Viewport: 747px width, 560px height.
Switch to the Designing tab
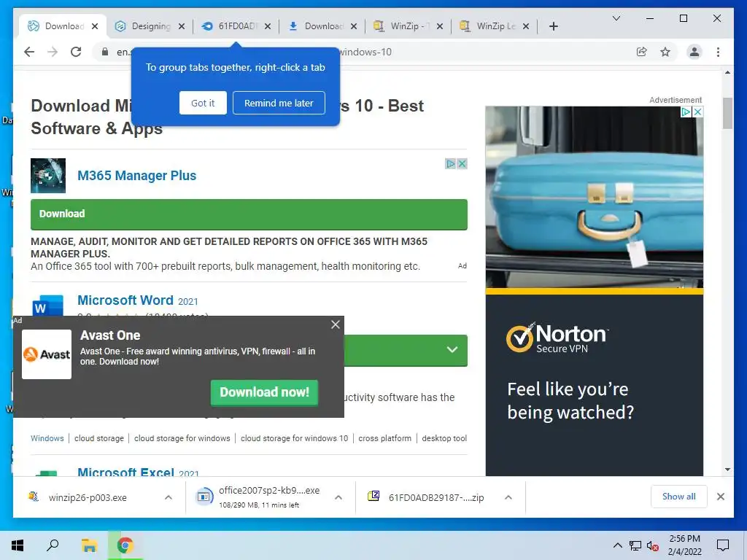(x=150, y=26)
